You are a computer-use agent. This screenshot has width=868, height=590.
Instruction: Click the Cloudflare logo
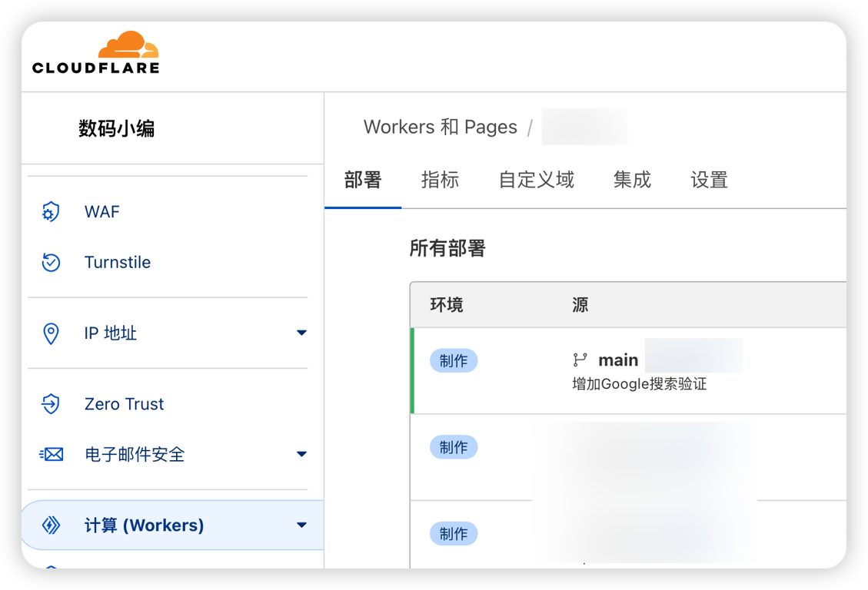[96, 52]
